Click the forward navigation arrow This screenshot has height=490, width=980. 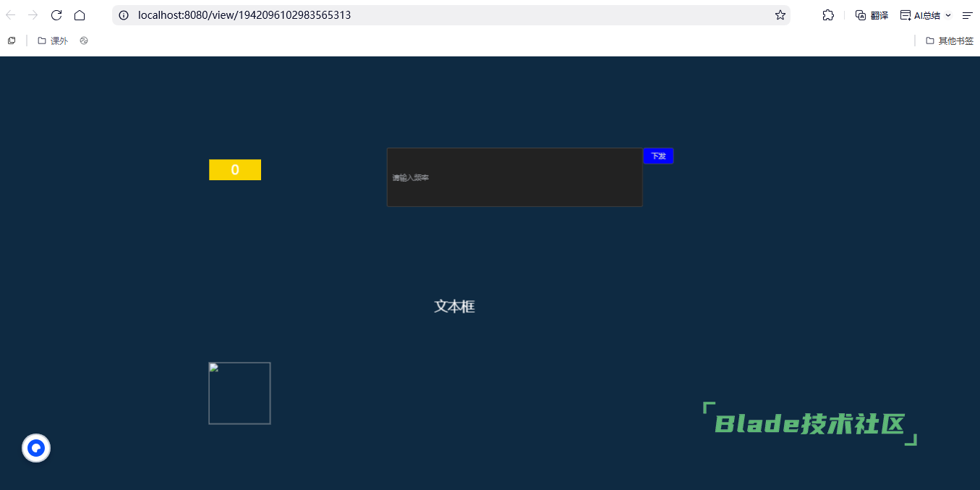[33, 15]
